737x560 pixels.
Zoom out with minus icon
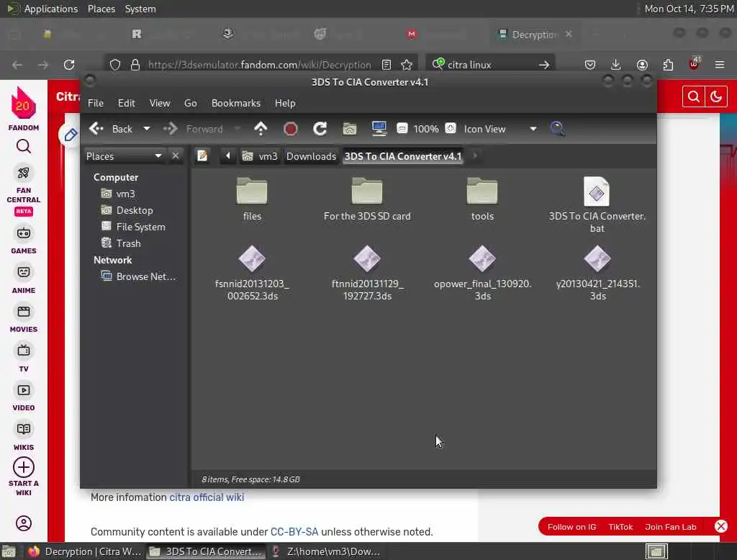point(402,128)
